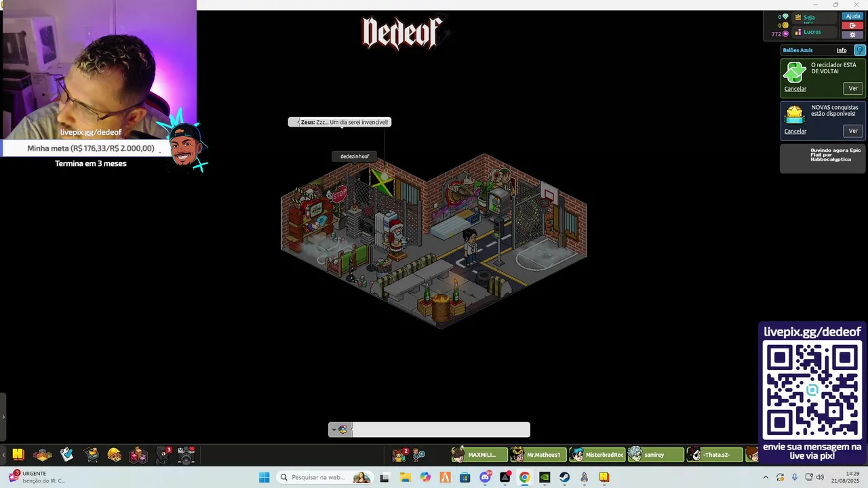Click the gold credits currency counter
This screenshot has width=868, height=488.
783,25
